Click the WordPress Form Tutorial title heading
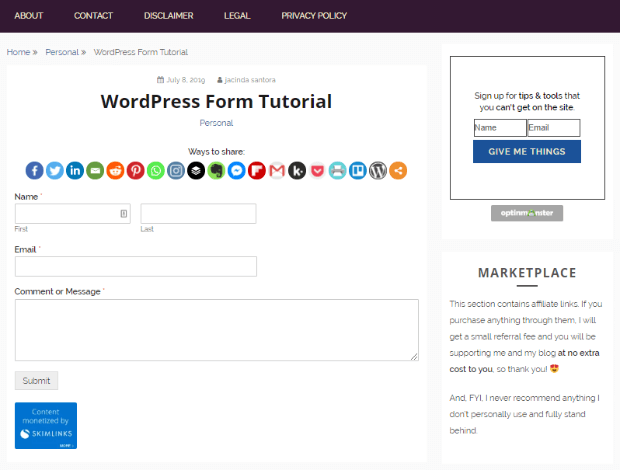The width and height of the screenshot is (620, 470). 216,101
